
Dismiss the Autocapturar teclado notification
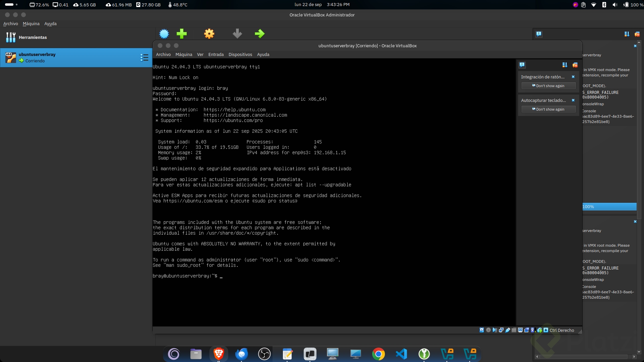pos(573,100)
